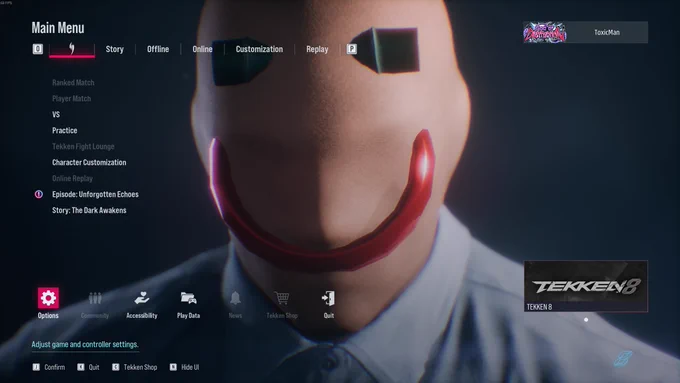Screen dimensions: 680x383
Task: Switch to the Online tab
Action: (203, 49)
